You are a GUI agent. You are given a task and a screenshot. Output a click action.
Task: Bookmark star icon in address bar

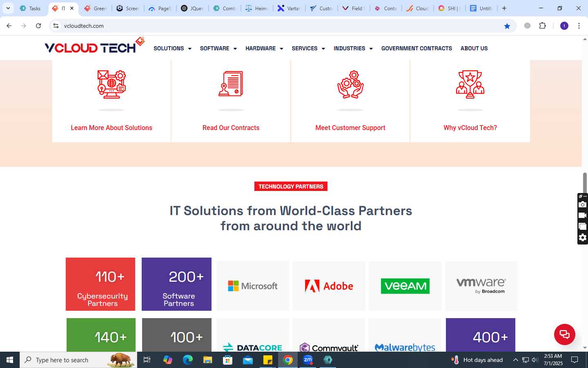[507, 26]
